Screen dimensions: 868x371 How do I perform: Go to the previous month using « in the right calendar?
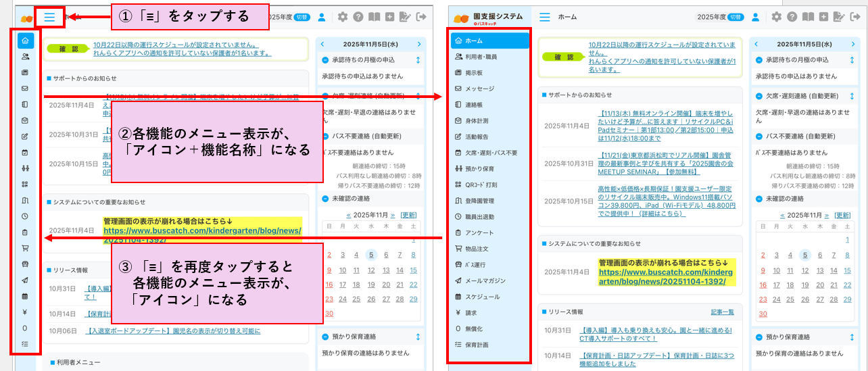click(x=783, y=215)
